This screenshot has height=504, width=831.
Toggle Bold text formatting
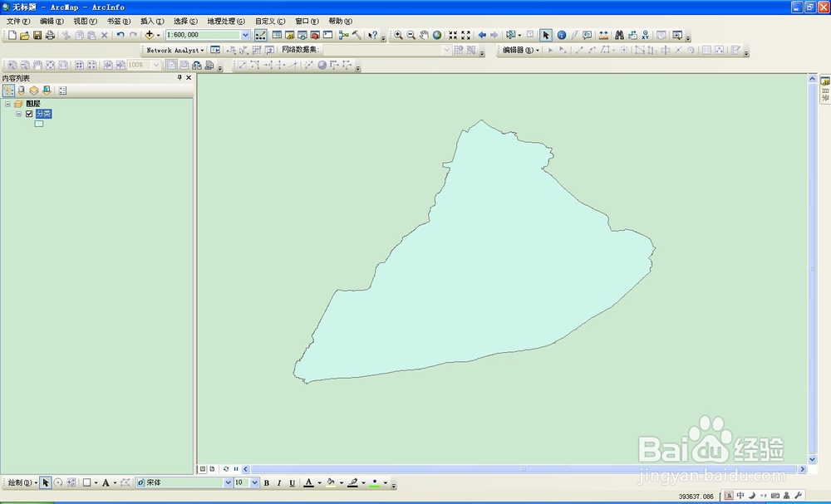[267, 482]
